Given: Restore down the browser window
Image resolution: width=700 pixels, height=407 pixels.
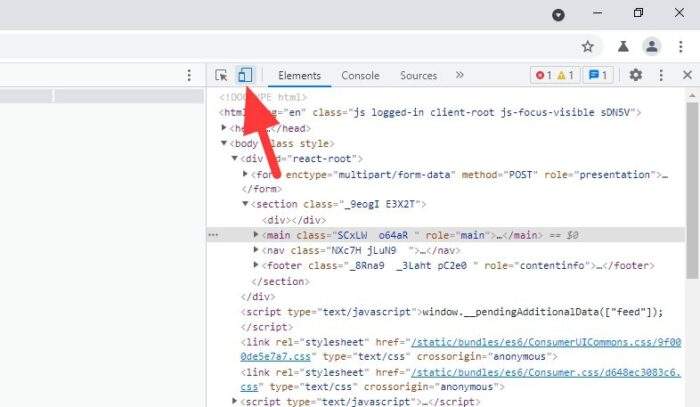Looking at the screenshot, I should pos(638,12).
